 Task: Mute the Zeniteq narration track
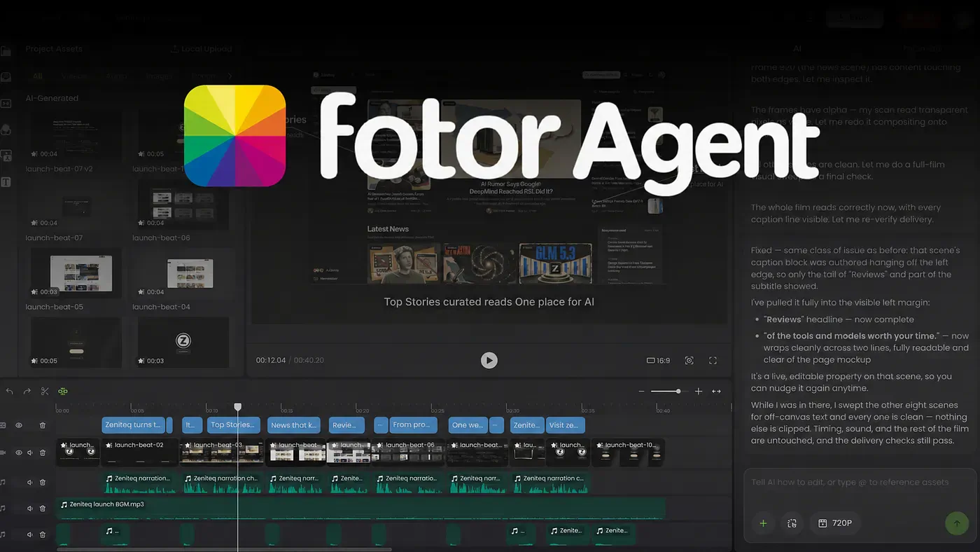pos(30,482)
